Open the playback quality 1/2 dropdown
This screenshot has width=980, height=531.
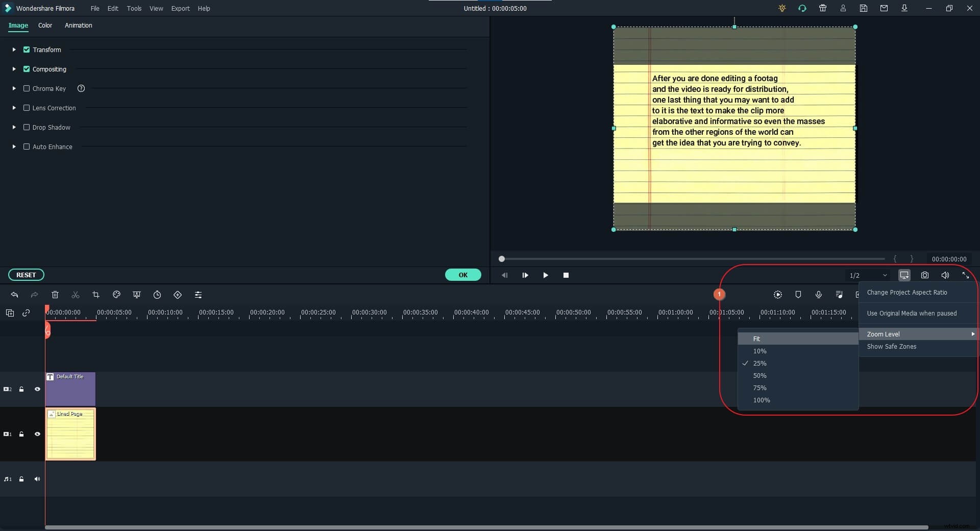(x=868, y=275)
